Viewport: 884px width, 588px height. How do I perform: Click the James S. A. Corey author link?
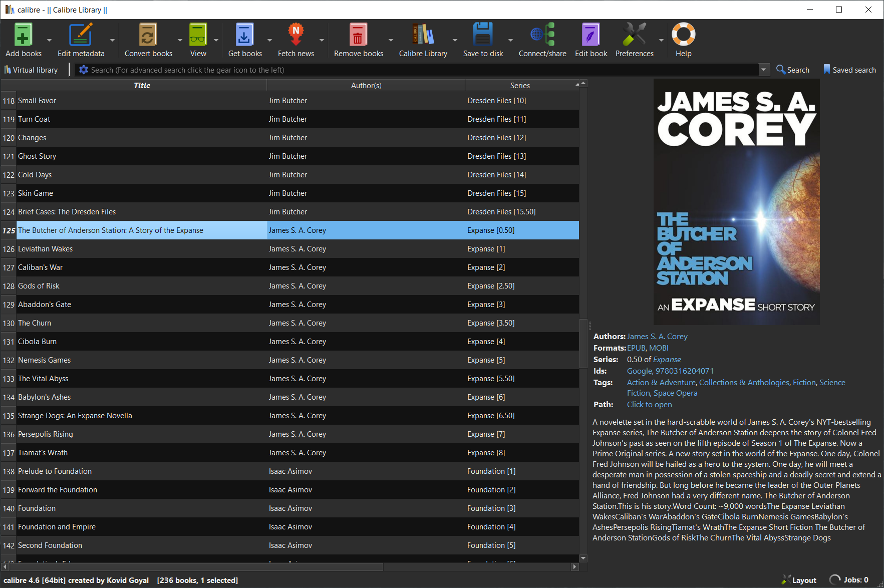(x=657, y=337)
